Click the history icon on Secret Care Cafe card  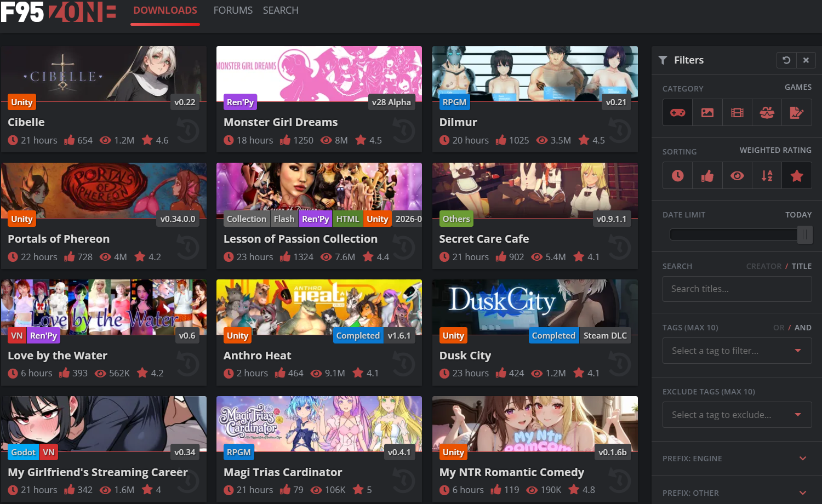(x=620, y=248)
